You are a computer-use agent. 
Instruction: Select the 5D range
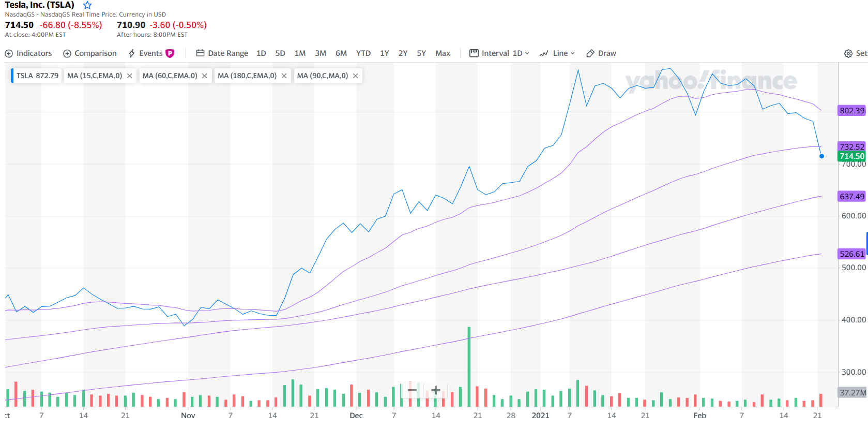pos(280,53)
